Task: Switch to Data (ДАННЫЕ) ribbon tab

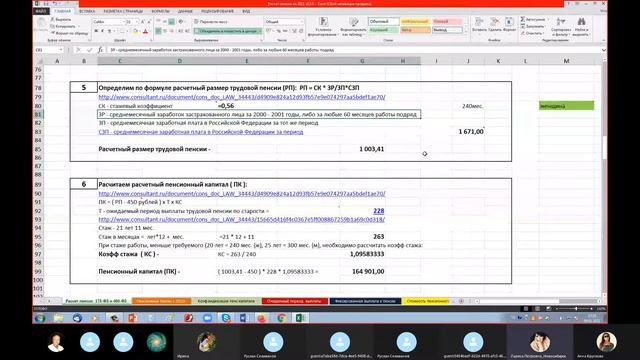Action: (185, 11)
